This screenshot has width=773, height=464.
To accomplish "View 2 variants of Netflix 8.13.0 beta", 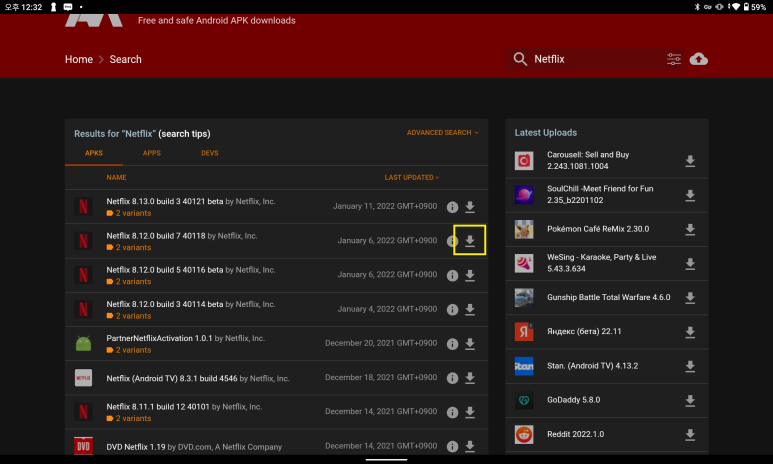I will 129,213.
